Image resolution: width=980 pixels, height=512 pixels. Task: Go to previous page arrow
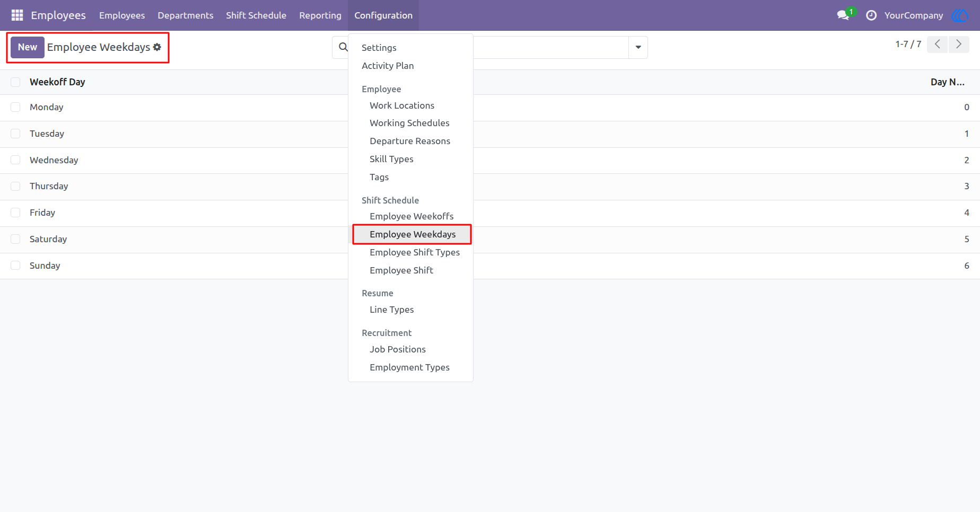pos(938,45)
